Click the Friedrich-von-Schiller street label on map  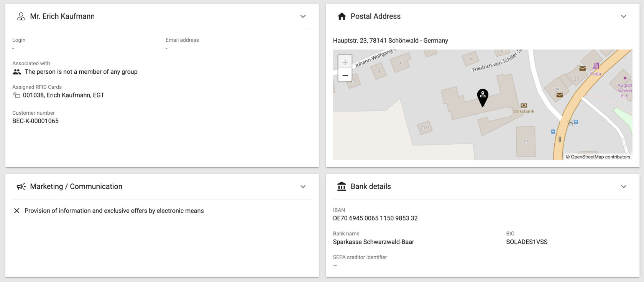click(497, 61)
